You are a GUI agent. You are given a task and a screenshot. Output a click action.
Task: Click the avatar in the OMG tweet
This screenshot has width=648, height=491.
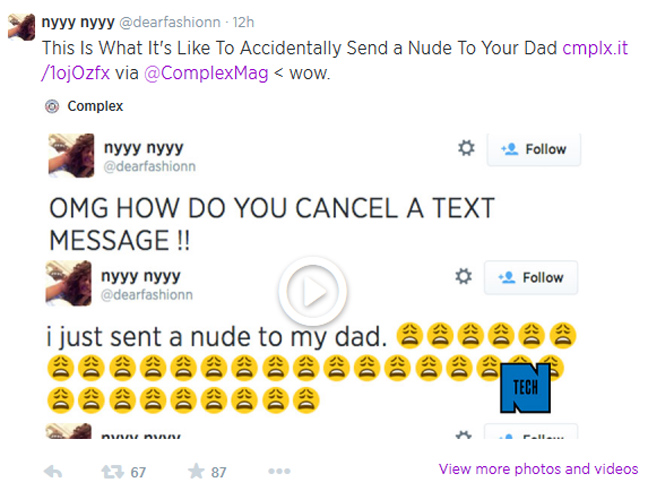(71, 155)
